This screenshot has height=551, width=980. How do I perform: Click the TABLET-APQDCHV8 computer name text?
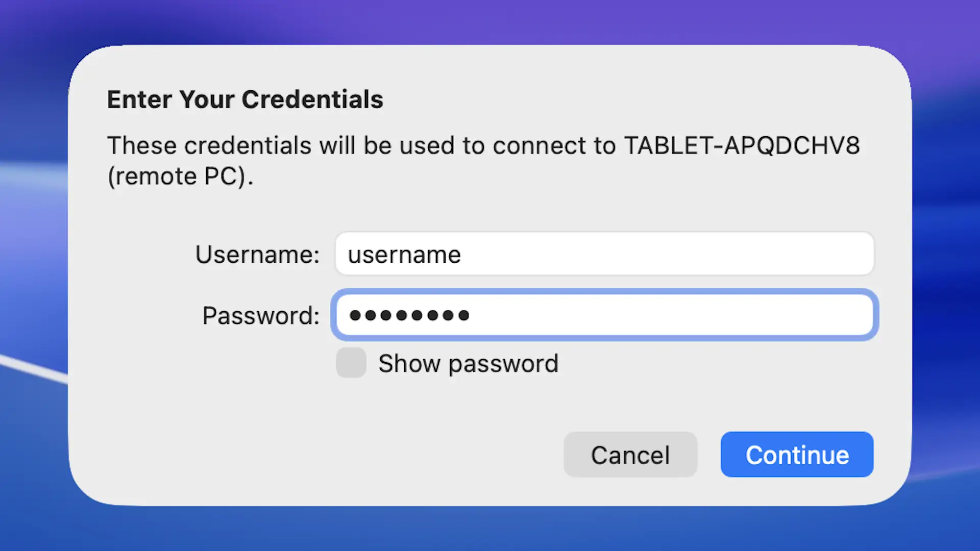(742, 145)
